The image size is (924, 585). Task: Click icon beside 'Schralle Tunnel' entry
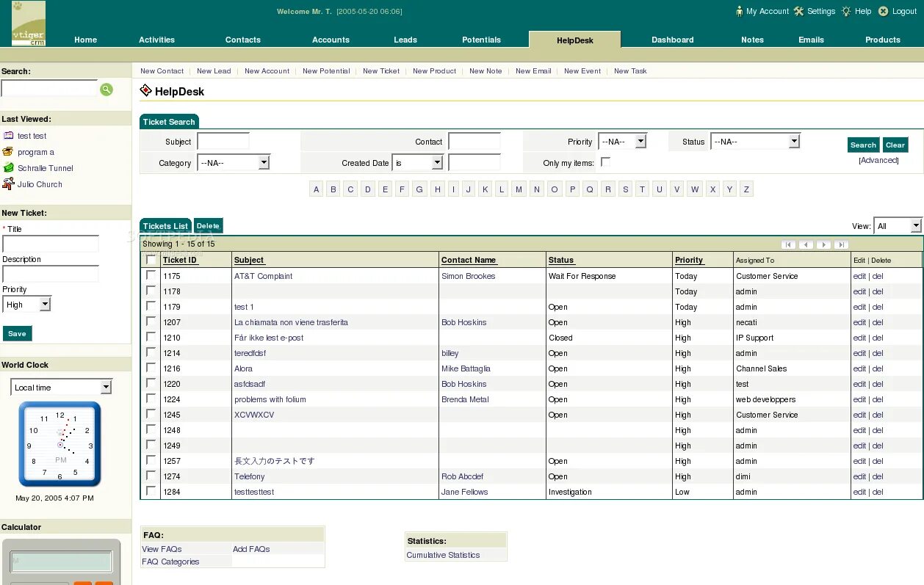8,168
